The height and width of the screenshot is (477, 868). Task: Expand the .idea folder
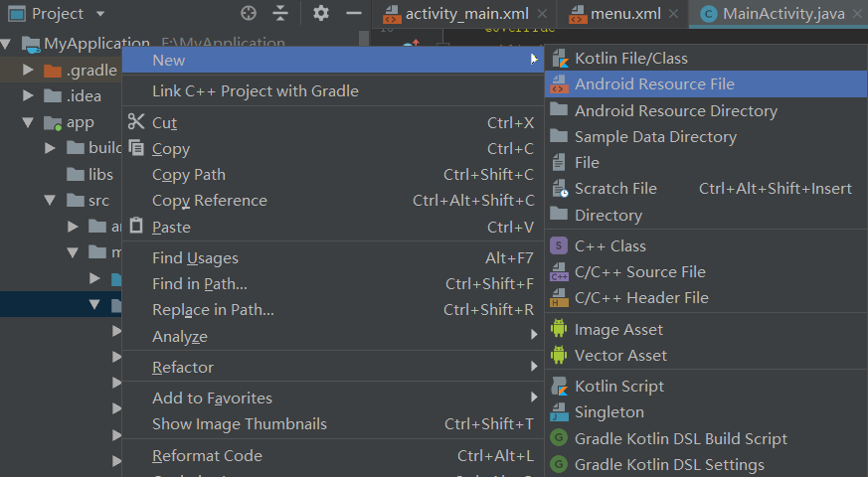[x=28, y=95]
